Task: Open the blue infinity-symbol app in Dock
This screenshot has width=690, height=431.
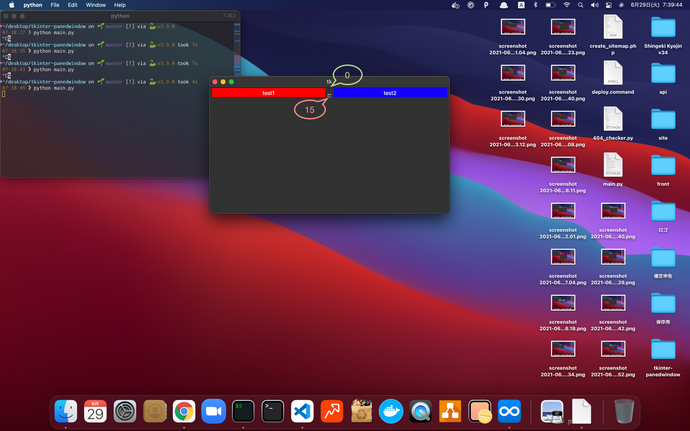Action: [x=509, y=411]
